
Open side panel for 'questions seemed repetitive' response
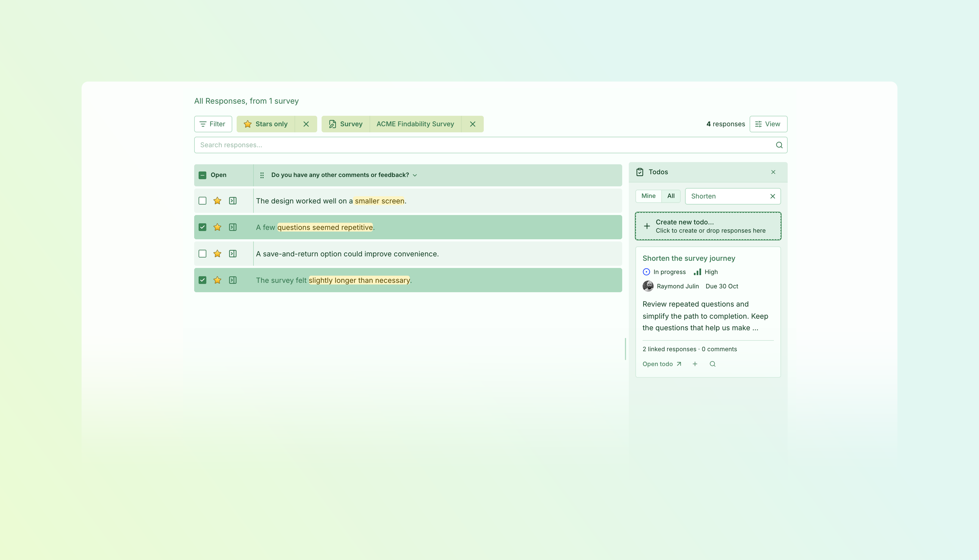click(233, 227)
